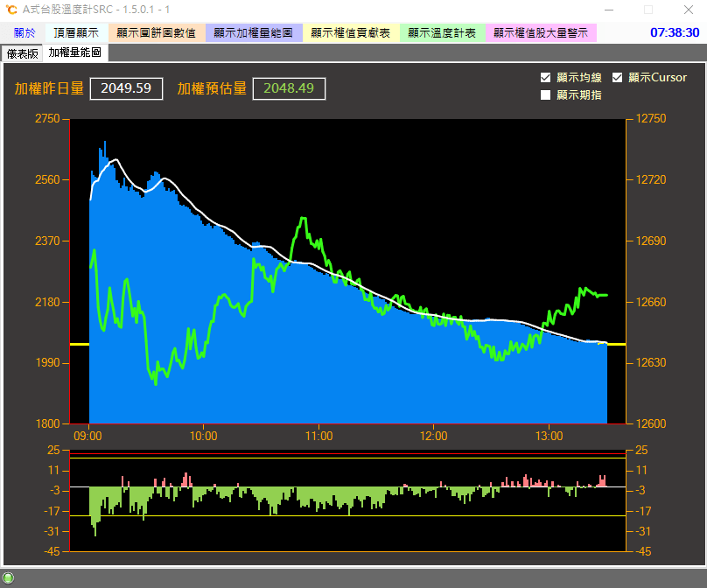Viewport: 707px width, 588px height.
Task: Click the 2560 left axis label
Action: [x=47, y=180]
